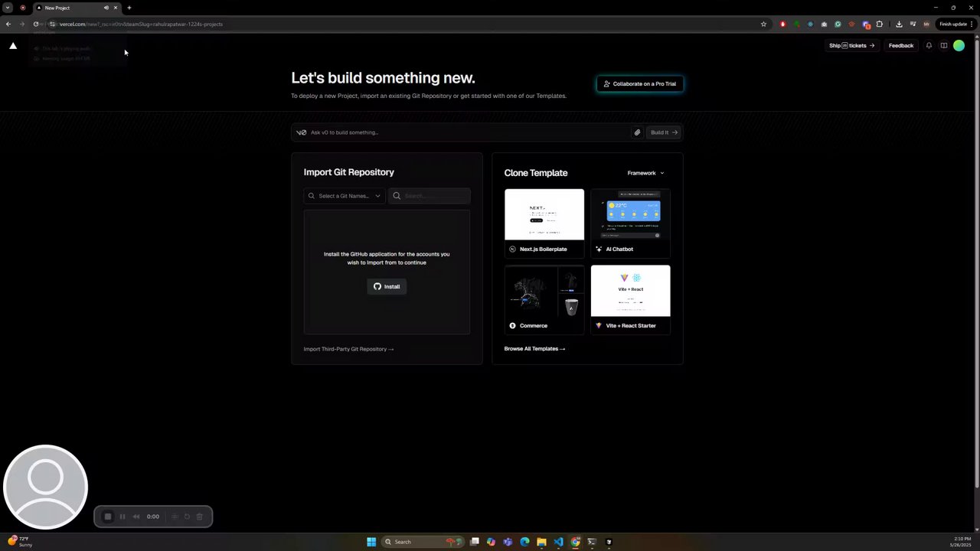This screenshot has width=980, height=551.
Task: Open Microsoft Teams from the taskbar
Action: 508,542
